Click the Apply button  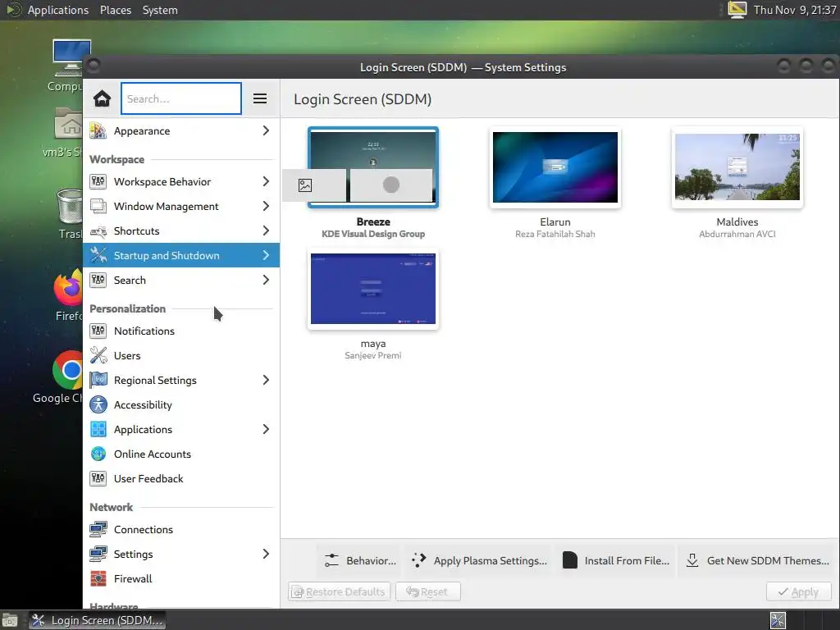(x=798, y=592)
